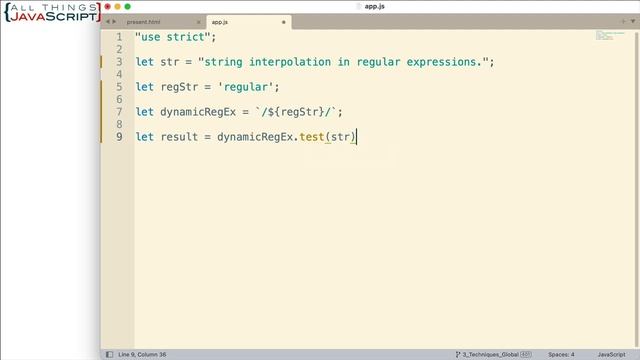Click the result variable on line 9
Screen dimensions: 640x360
coord(179,137)
